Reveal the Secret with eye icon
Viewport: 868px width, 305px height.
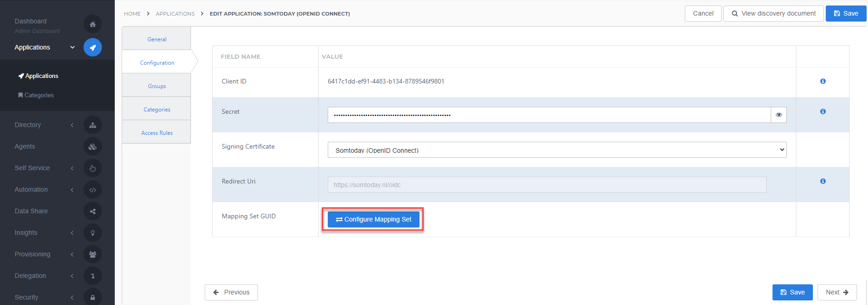click(x=778, y=115)
